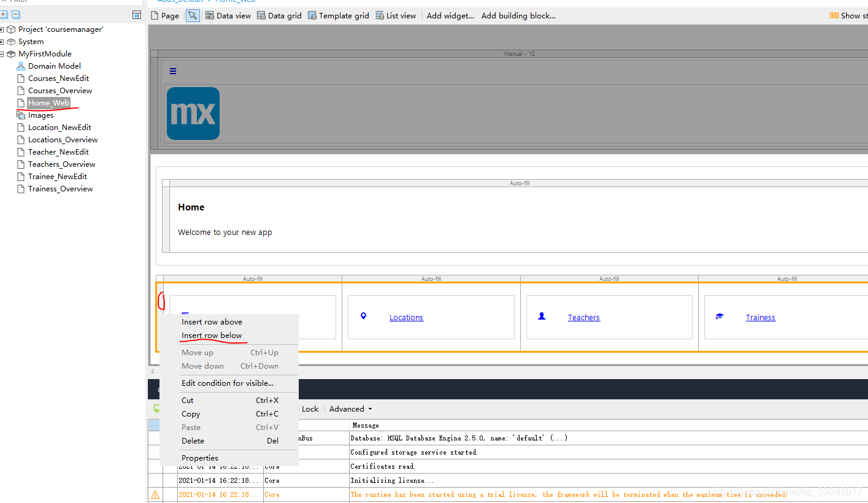
Task: Select Properties in the context menu
Action: tap(200, 458)
